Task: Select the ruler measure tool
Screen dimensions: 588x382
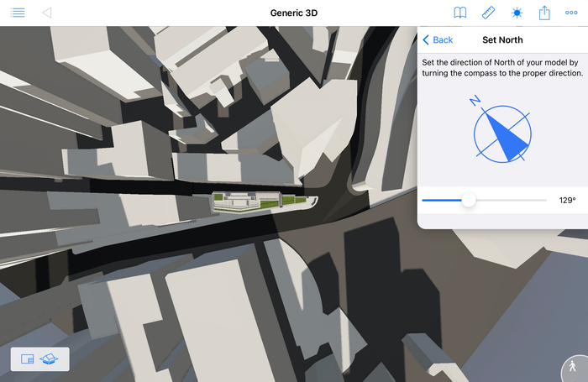Action: 488,13
